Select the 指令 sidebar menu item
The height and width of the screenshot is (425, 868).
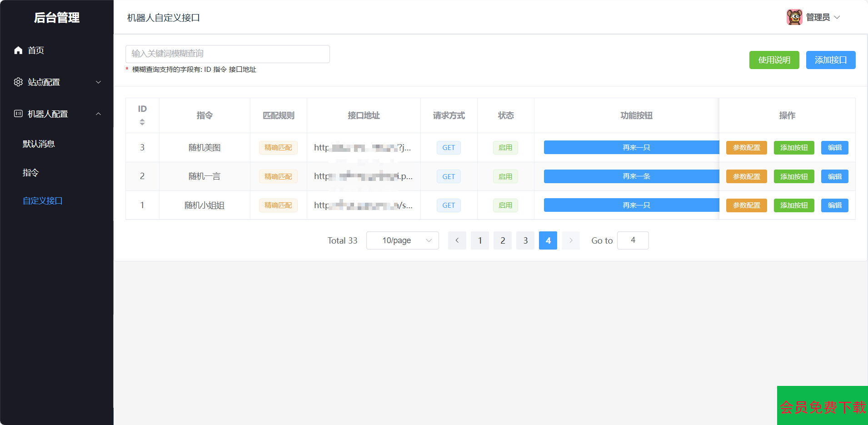[x=31, y=173]
